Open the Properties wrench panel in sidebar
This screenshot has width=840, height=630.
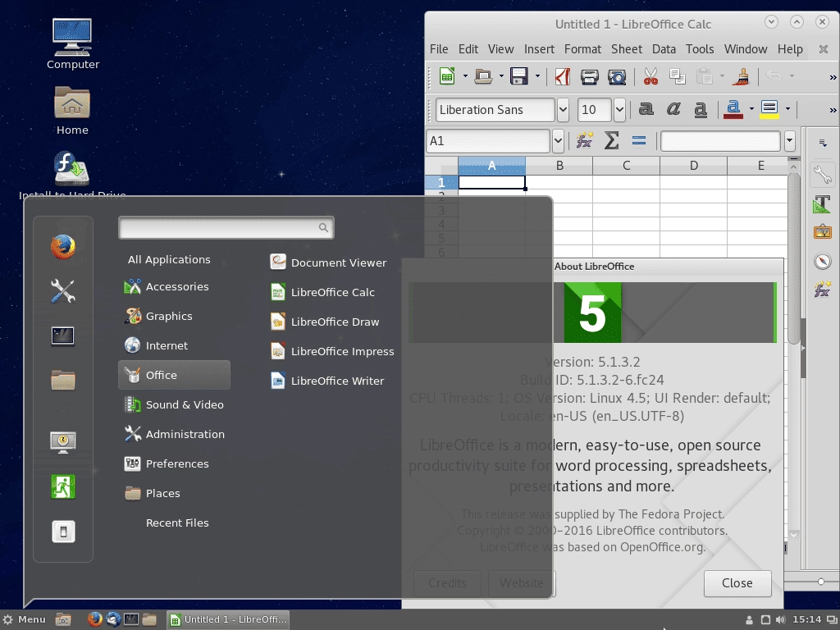(822, 175)
